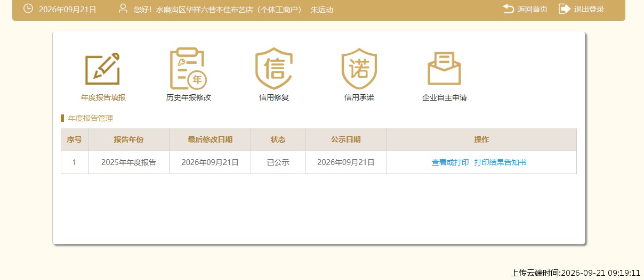The image size is (644, 280).
Task: Click the 已公示 status cell
Action: tap(278, 162)
